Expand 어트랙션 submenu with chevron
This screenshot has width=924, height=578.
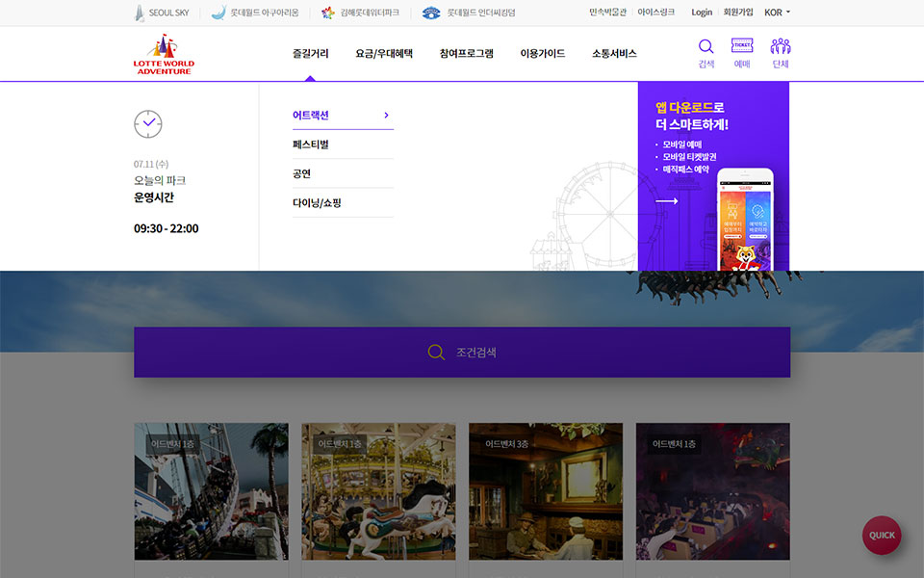click(386, 115)
